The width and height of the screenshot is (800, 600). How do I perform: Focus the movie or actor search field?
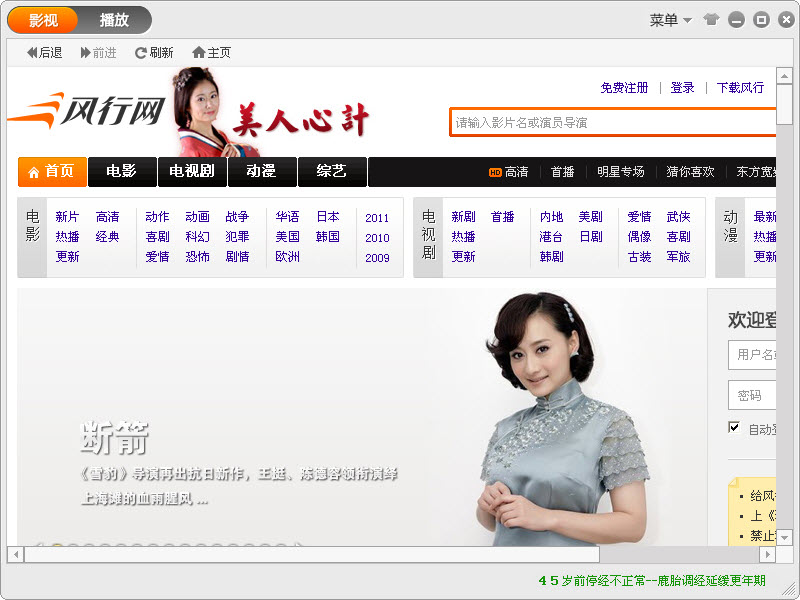[612, 122]
